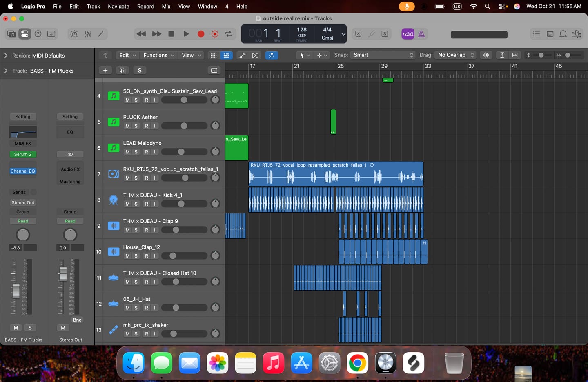This screenshot has width=588, height=382.
Task: Click the Rewind transport button
Action: coord(141,34)
